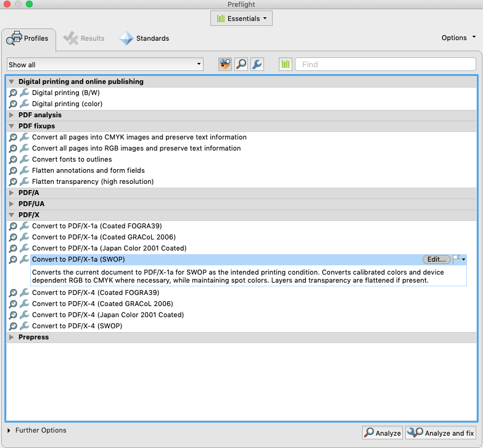Open the flag dropdown on the SWOP profile

point(460,259)
